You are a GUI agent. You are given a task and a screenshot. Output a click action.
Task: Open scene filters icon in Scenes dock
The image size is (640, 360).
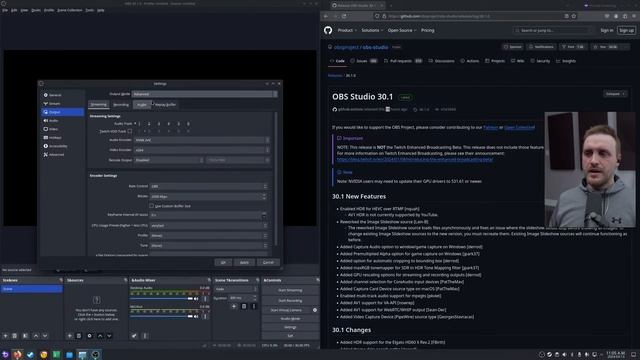click(25, 336)
